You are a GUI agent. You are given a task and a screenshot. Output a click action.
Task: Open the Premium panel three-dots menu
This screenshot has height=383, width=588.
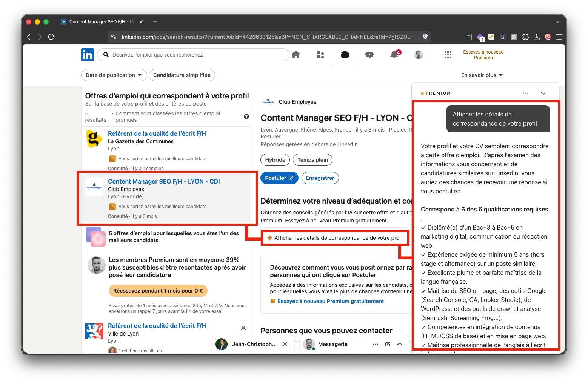(526, 93)
